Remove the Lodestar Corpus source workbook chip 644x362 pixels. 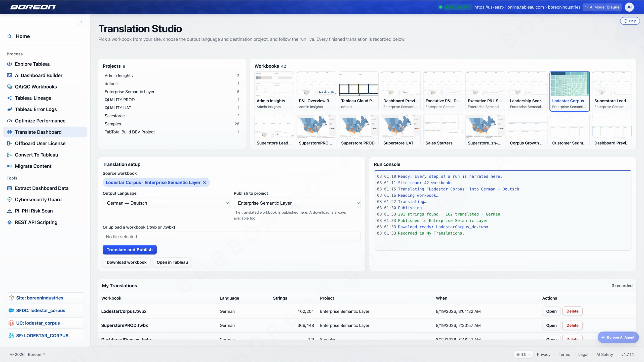pos(205,183)
